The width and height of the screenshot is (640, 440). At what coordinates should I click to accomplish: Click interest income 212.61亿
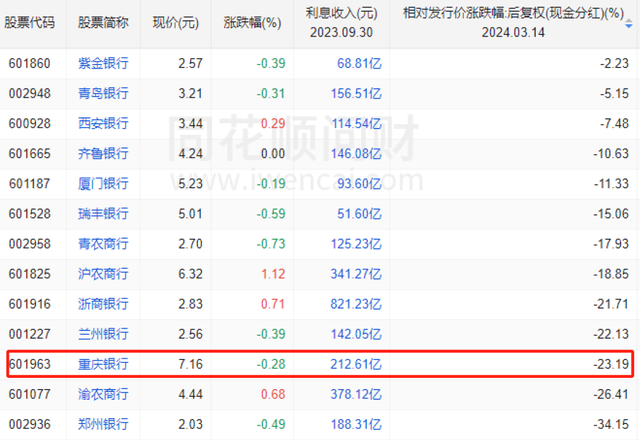point(356,364)
